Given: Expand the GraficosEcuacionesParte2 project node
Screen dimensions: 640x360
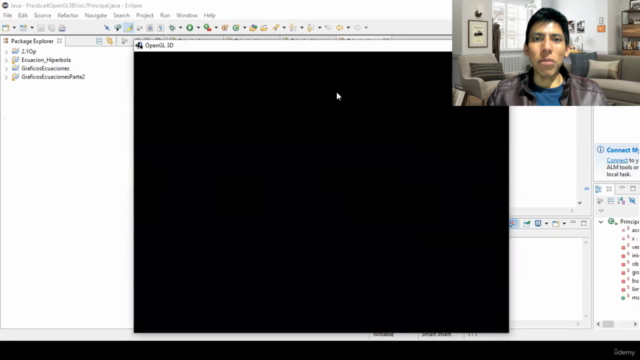Looking at the screenshot, I should [6, 77].
